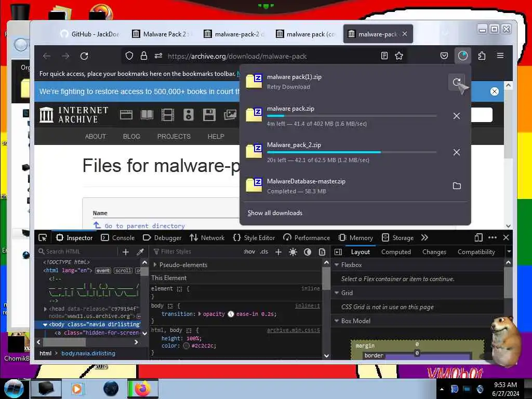Collapse the Grid section

(337, 292)
